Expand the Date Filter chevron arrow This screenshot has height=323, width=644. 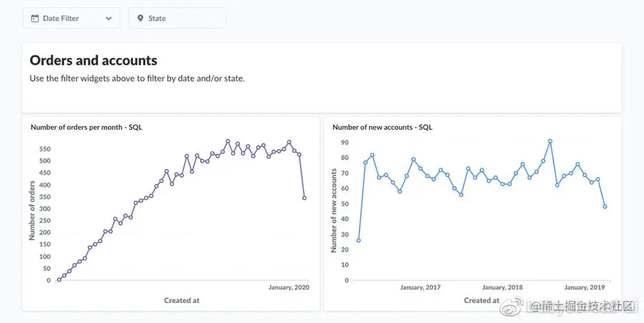[x=108, y=19]
